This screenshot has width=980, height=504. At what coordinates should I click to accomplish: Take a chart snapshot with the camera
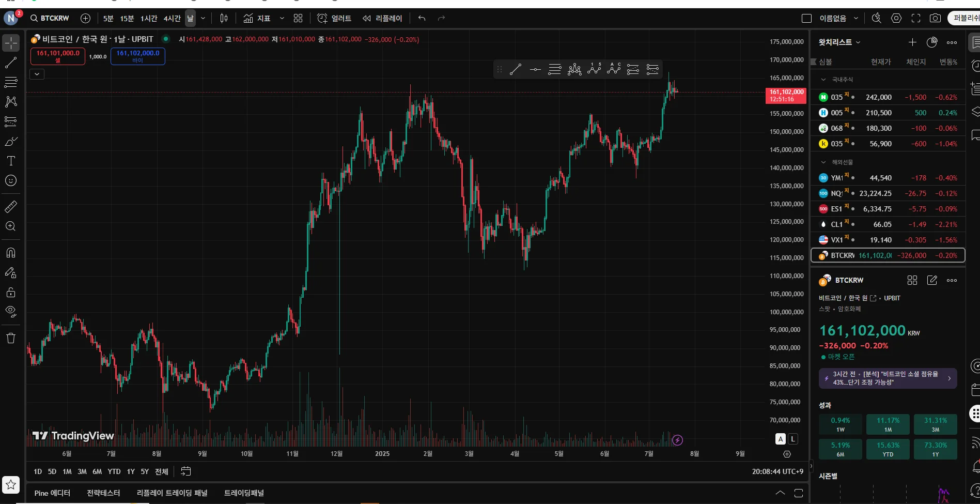coord(935,18)
